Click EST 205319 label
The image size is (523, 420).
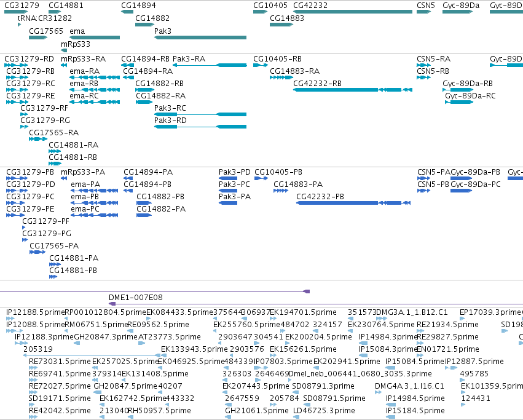point(38,349)
